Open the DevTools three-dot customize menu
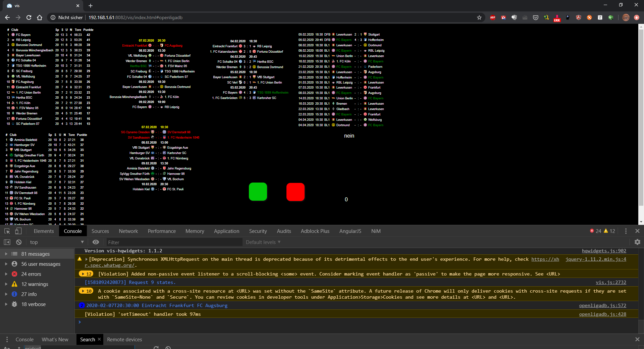The image size is (644, 349). tap(626, 231)
